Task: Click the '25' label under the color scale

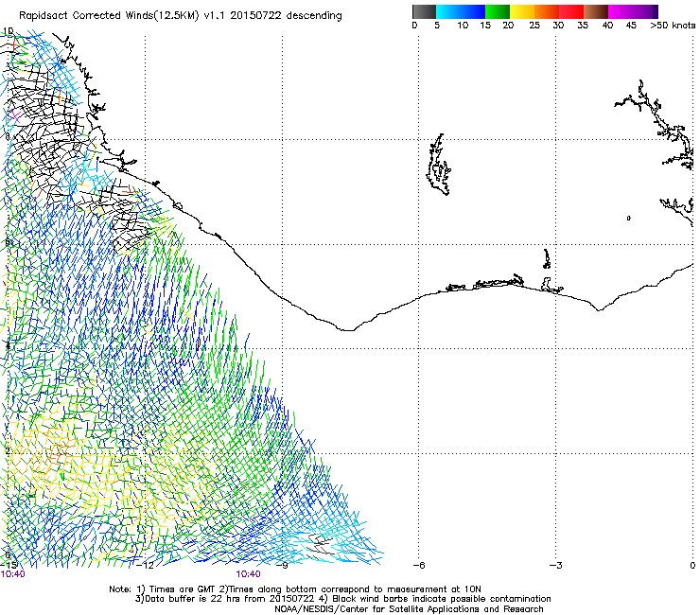Action: pyautogui.click(x=534, y=26)
